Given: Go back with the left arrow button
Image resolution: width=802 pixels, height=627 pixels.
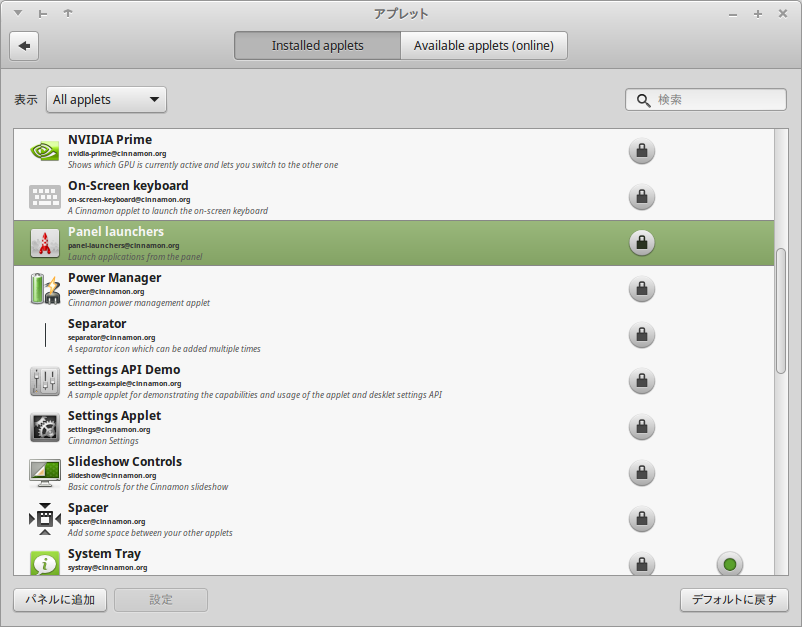Looking at the screenshot, I should click(24, 46).
